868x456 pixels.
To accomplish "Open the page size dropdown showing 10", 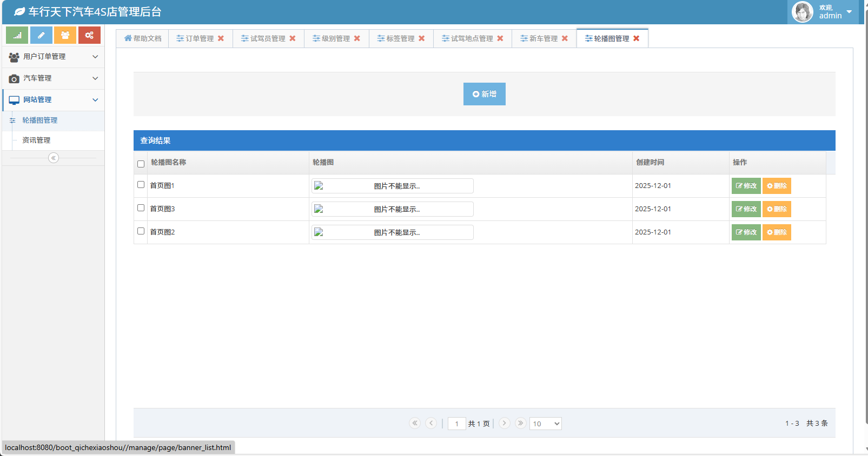I will (x=545, y=424).
